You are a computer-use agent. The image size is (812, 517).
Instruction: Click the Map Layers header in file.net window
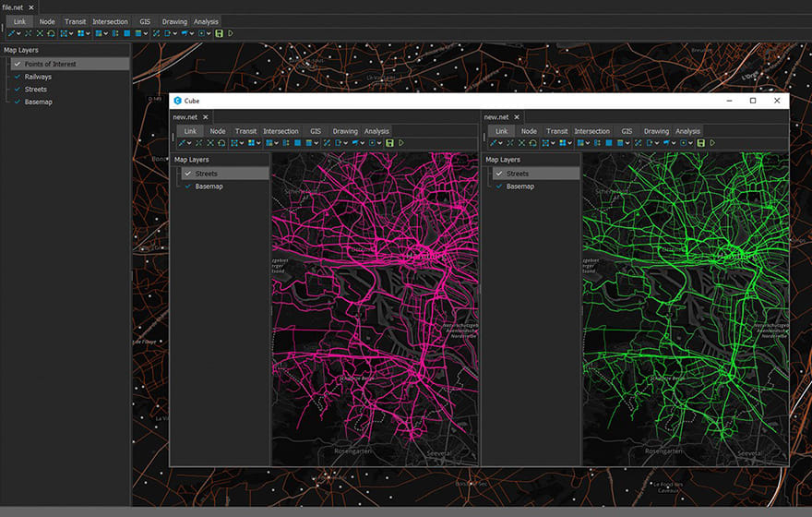coord(21,50)
